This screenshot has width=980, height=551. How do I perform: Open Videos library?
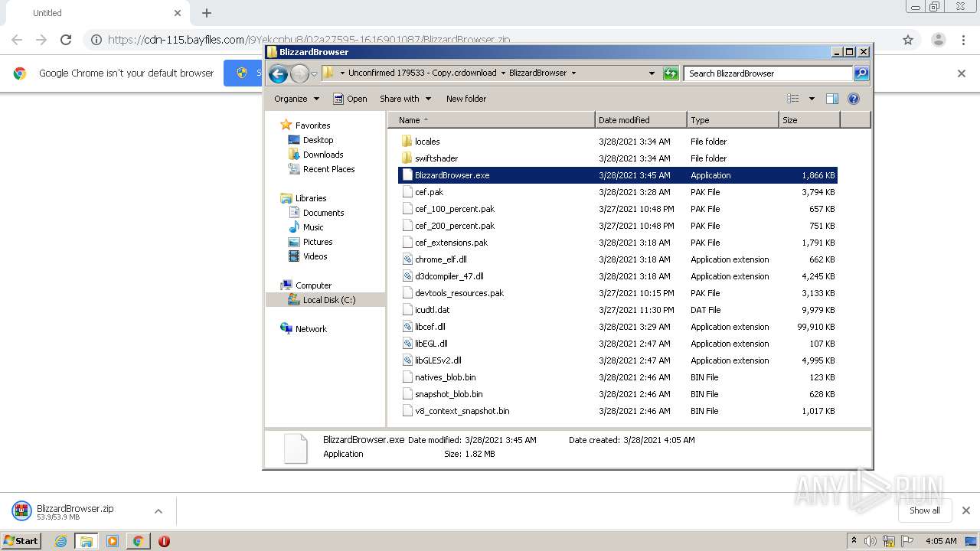pyautogui.click(x=315, y=256)
